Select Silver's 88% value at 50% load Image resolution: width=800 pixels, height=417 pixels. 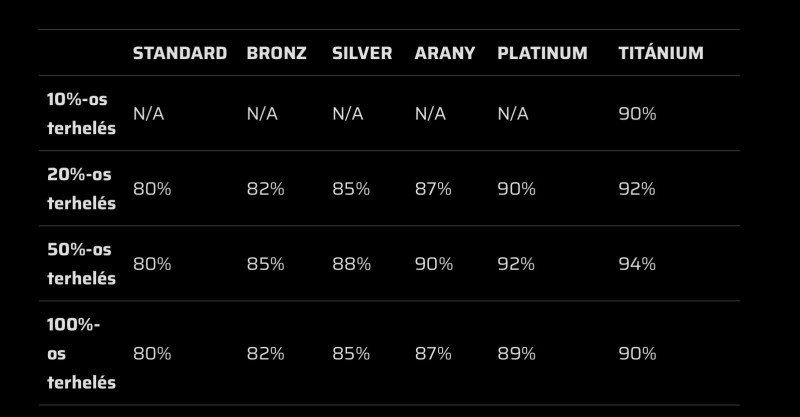(351, 264)
